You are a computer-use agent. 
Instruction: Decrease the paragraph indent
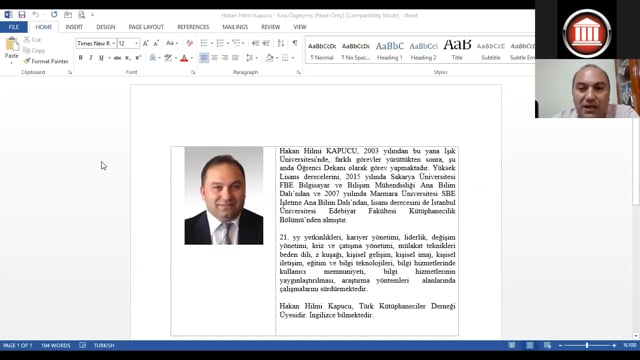click(x=256, y=43)
